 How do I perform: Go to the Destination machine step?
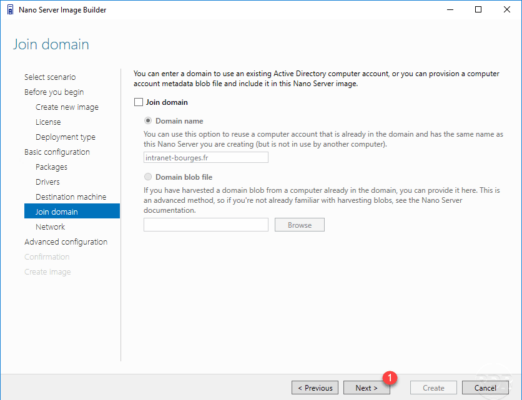pos(71,197)
